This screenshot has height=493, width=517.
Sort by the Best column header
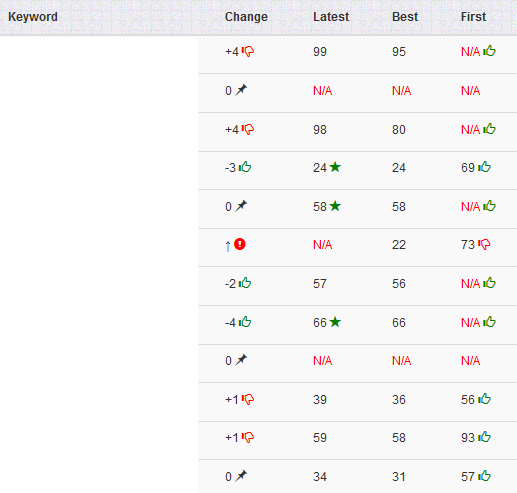pyautogui.click(x=405, y=17)
